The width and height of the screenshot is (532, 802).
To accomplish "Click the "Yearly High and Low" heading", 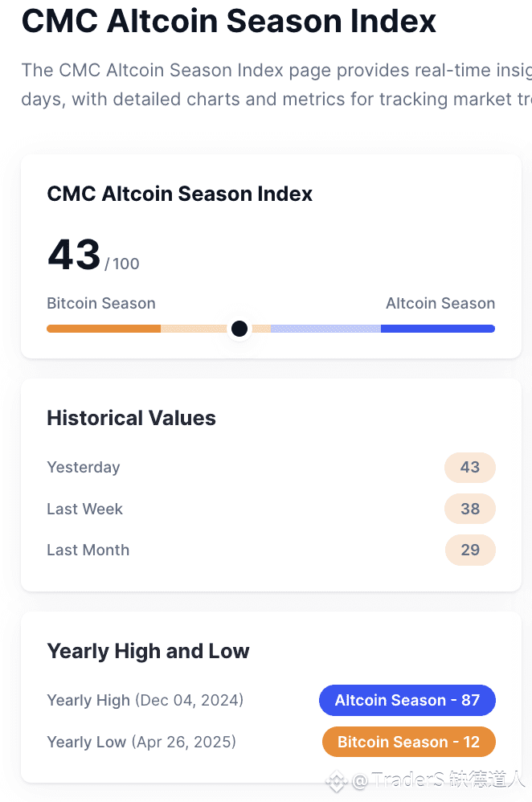I will (x=148, y=651).
